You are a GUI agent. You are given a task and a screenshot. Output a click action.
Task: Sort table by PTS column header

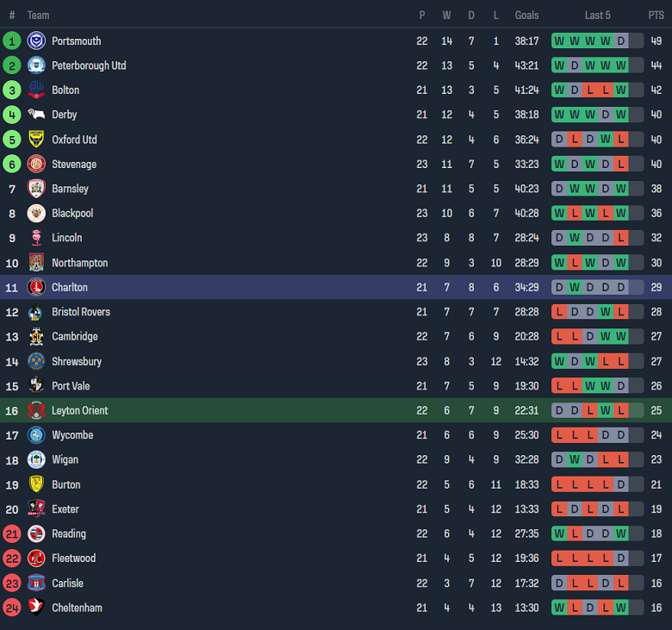(x=656, y=16)
